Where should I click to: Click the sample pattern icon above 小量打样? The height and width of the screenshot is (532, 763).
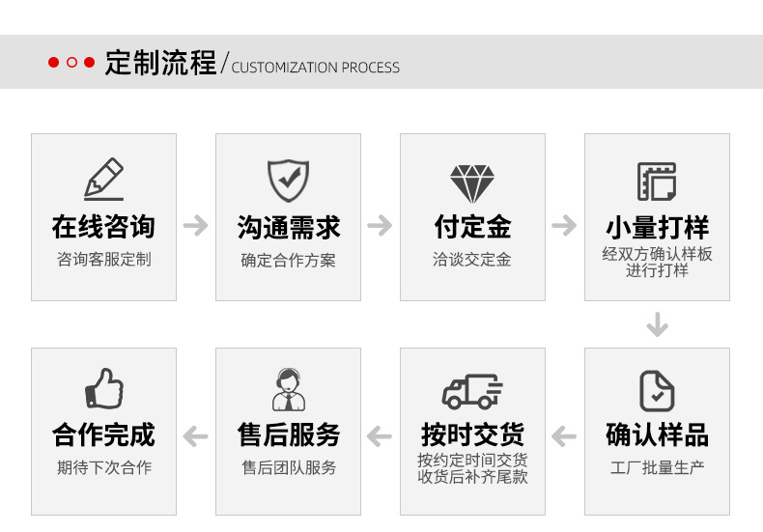(x=657, y=182)
